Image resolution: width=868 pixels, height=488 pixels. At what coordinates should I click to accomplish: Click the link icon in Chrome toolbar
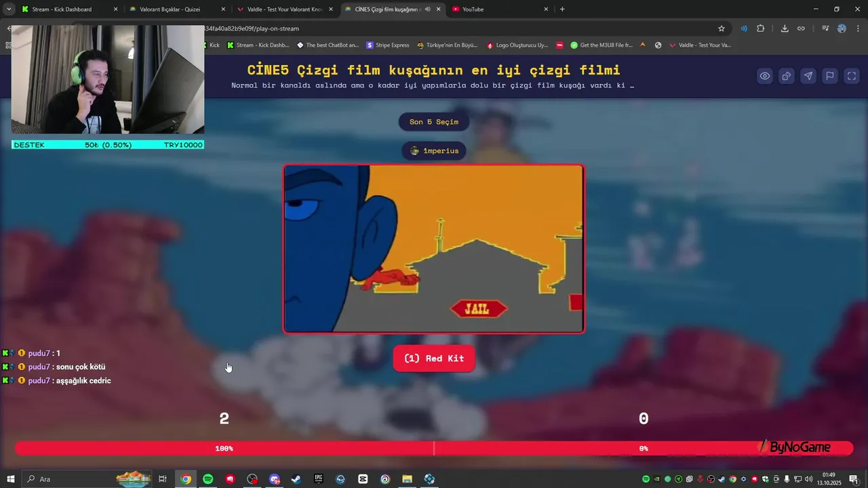(x=801, y=28)
